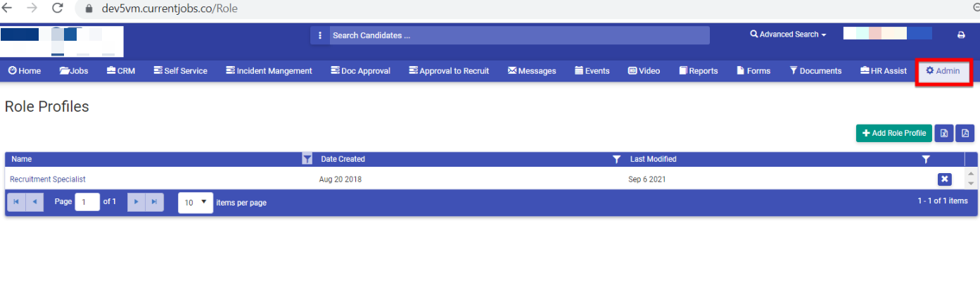Go to the last page
980x304 pixels.
tap(155, 202)
